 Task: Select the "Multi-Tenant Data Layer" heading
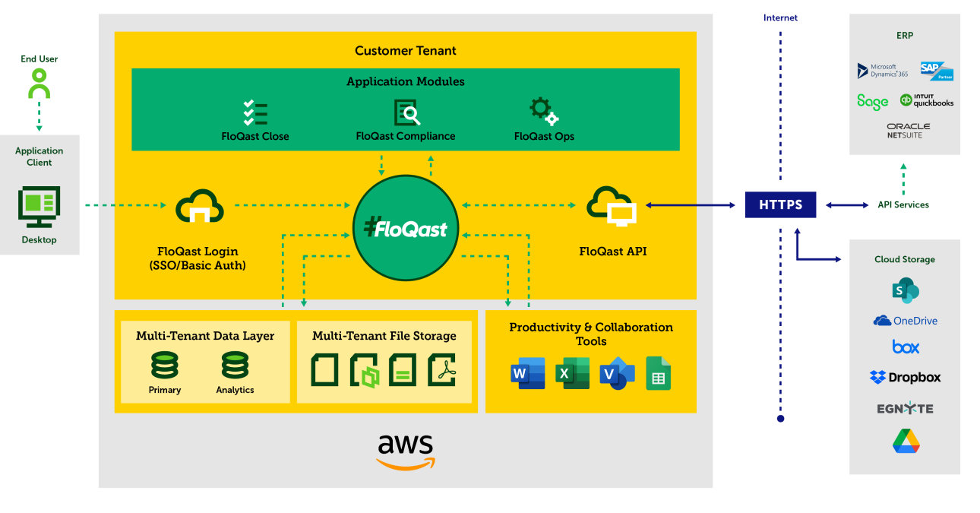click(x=205, y=335)
